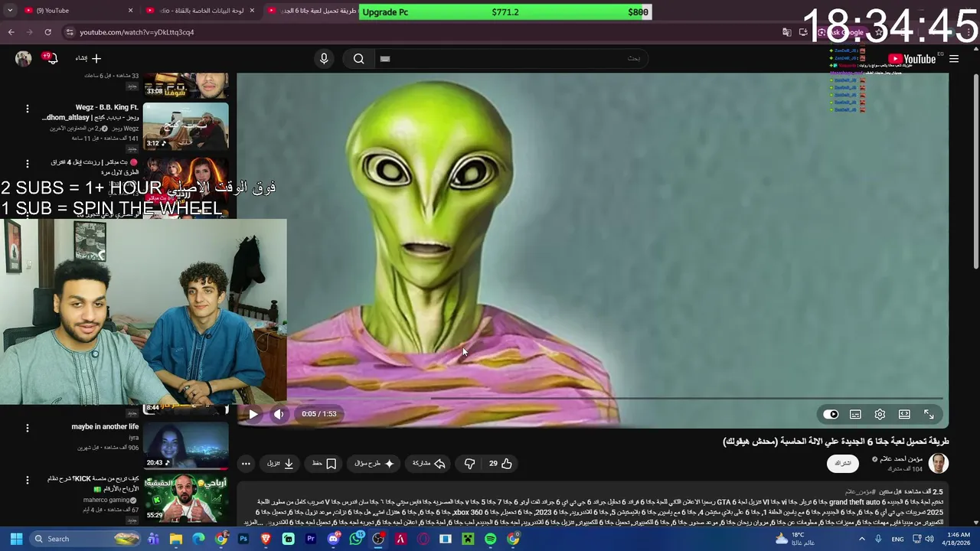Image resolution: width=980 pixels, height=551 pixels.
Task: Open the 'maybe in another life' title
Action: click(105, 426)
